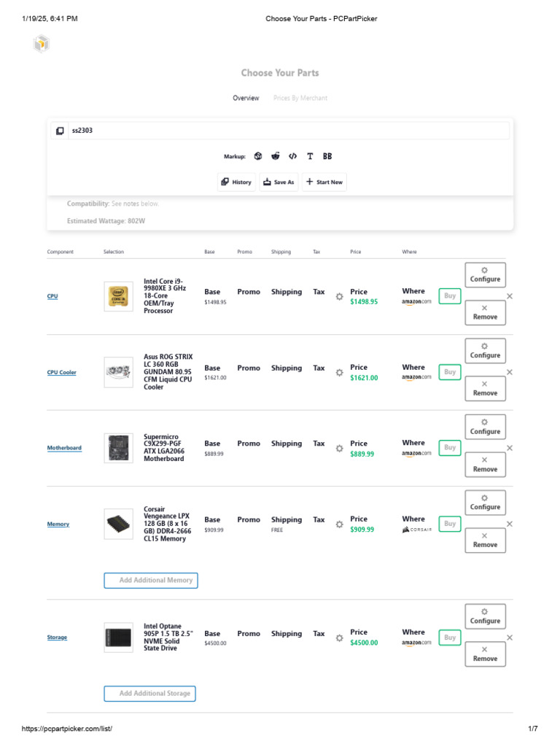Buy the Memory from Corsair

(x=450, y=524)
